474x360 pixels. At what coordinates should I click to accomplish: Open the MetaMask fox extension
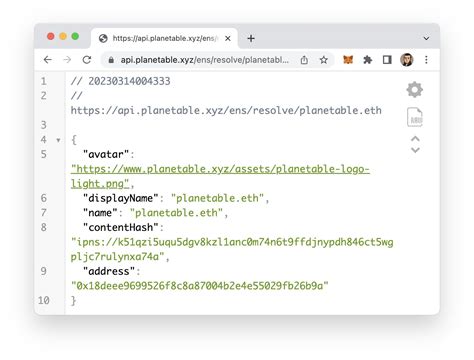(x=348, y=60)
